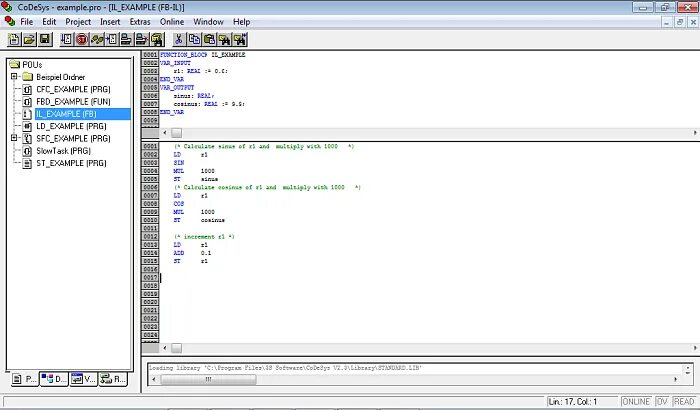Select SFC_EXAMPLE (PRG) in the tree

[73, 138]
